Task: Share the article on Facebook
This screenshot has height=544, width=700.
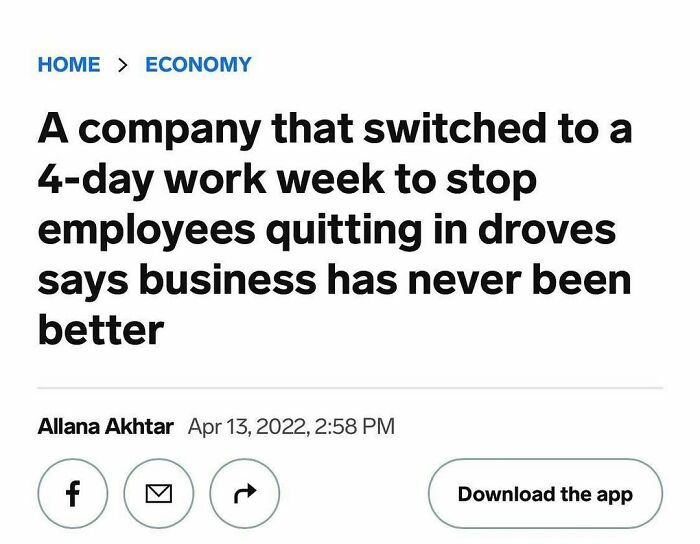Action: click(73, 493)
